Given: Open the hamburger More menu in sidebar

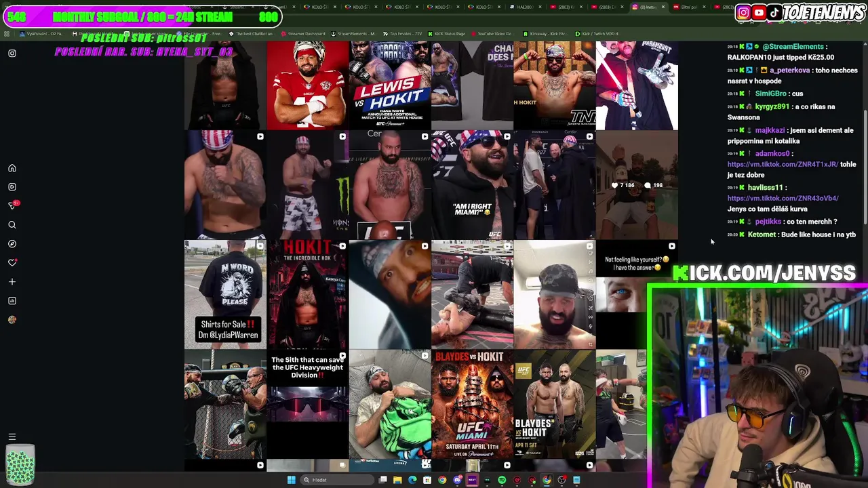Looking at the screenshot, I should pyautogui.click(x=12, y=437).
